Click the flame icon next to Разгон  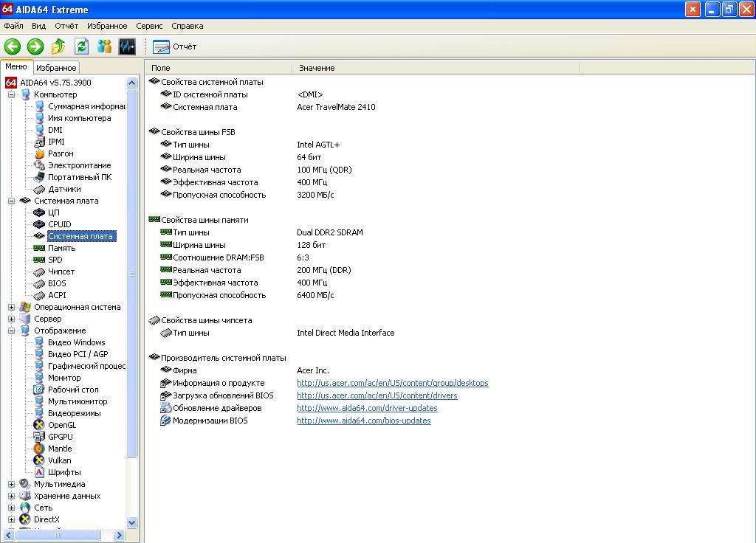pyautogui.click(x=39, y=153)
